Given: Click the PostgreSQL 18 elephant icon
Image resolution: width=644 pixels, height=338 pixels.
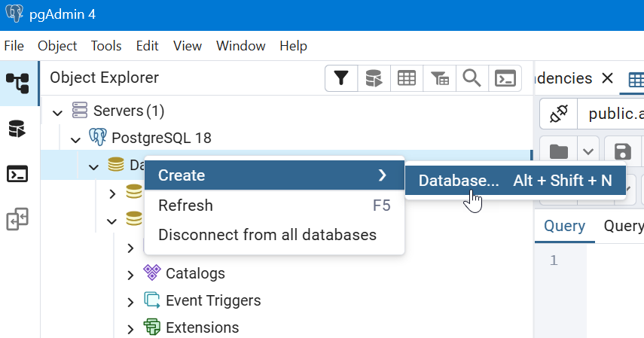Looking at the screenshot, I should (98, 137).
